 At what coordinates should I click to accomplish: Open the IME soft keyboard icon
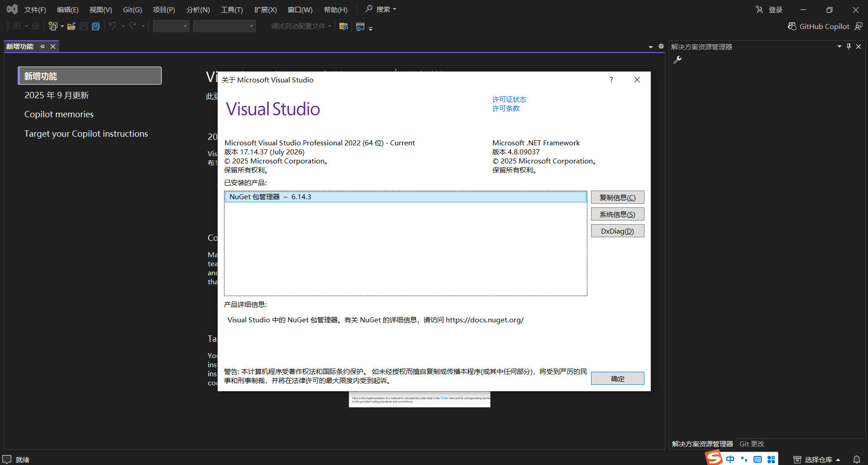758,459
